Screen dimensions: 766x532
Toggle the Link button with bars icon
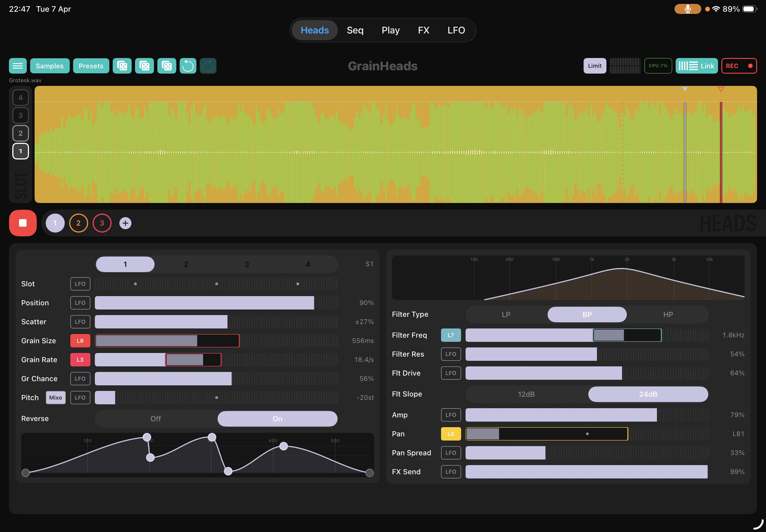point(696,66)
